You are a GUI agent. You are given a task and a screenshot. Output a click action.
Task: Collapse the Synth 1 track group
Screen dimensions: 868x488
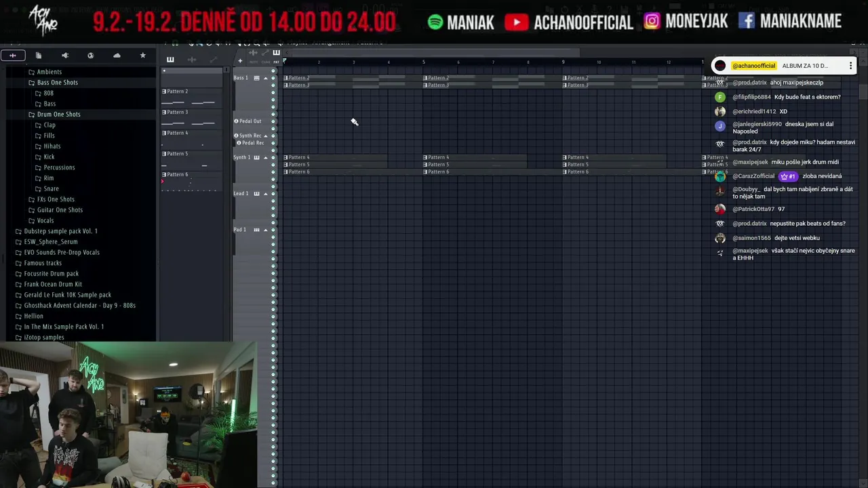point(266,157)
